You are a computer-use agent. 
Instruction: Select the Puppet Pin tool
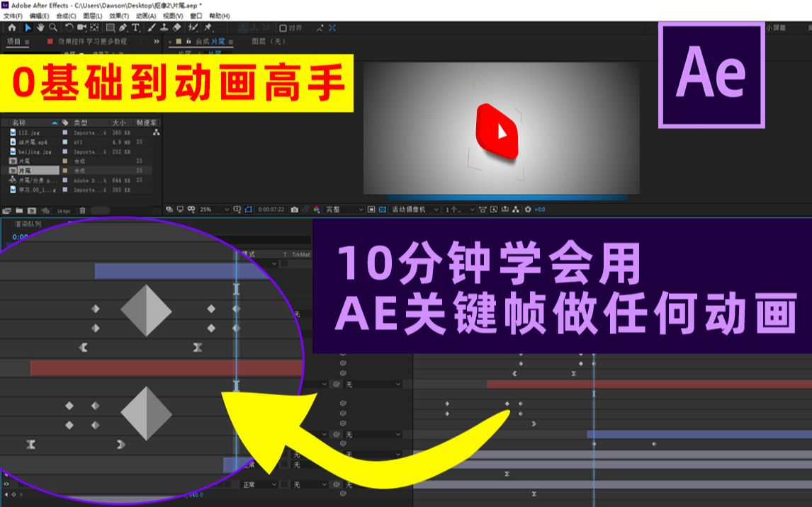pos(208,28)
